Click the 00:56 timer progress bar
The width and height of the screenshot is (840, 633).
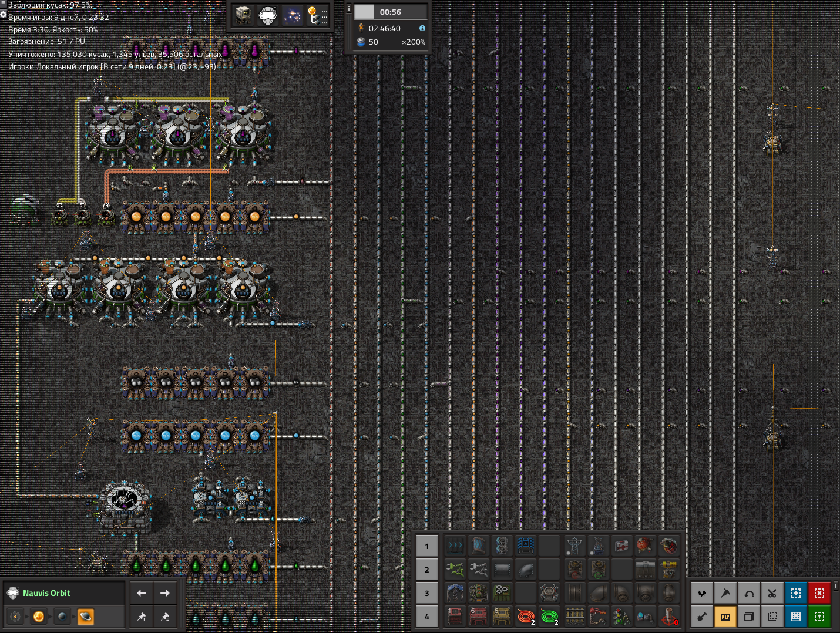coord(391,12)
